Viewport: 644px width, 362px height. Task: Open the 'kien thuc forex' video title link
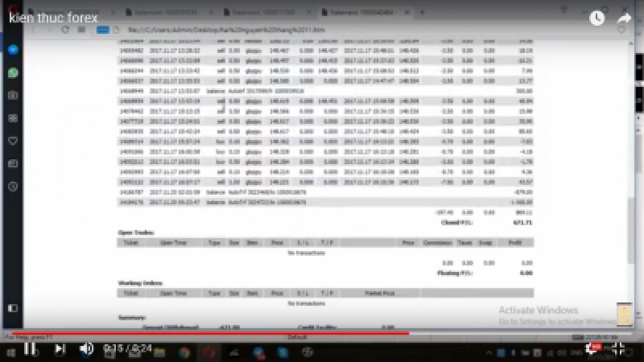[x=54, y=18]
